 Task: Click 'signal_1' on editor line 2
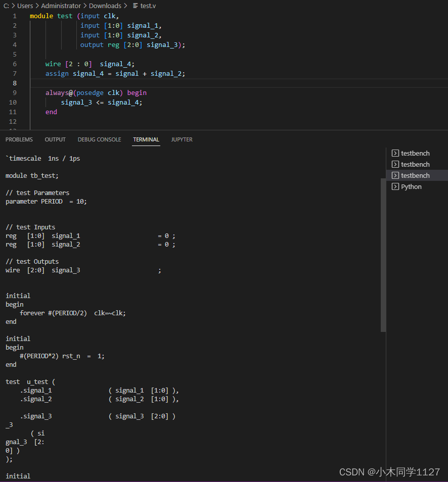(143, 25)
